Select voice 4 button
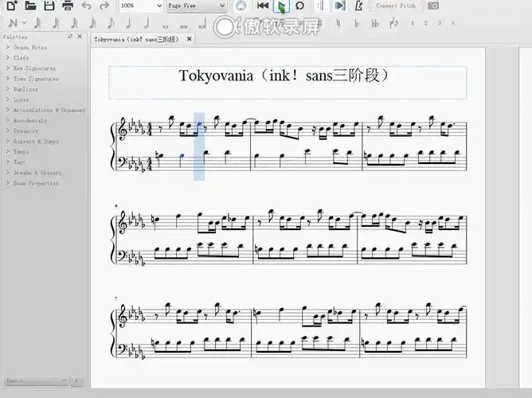Viewport: 532px width, 398px height. (x=453, y=23)
